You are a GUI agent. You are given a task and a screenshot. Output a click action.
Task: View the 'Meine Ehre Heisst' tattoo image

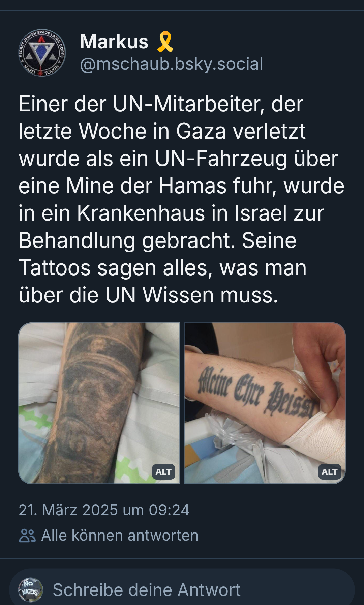point(265,403)
